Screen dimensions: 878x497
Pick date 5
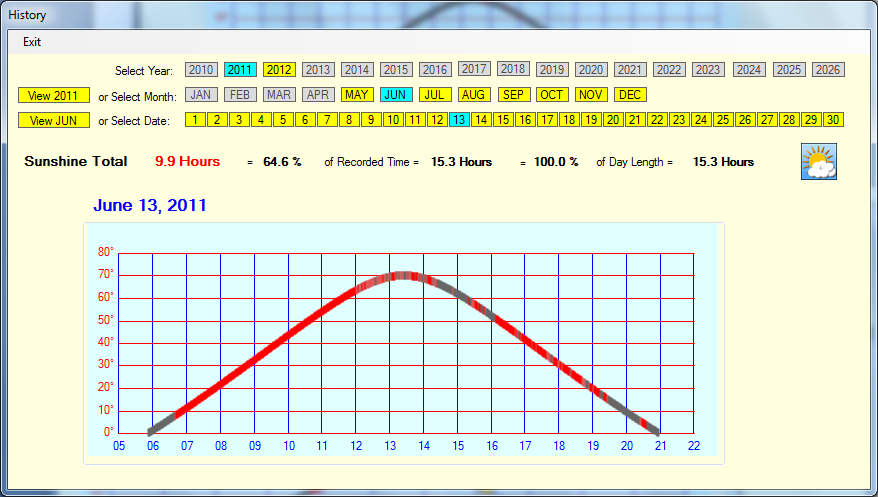283,120
